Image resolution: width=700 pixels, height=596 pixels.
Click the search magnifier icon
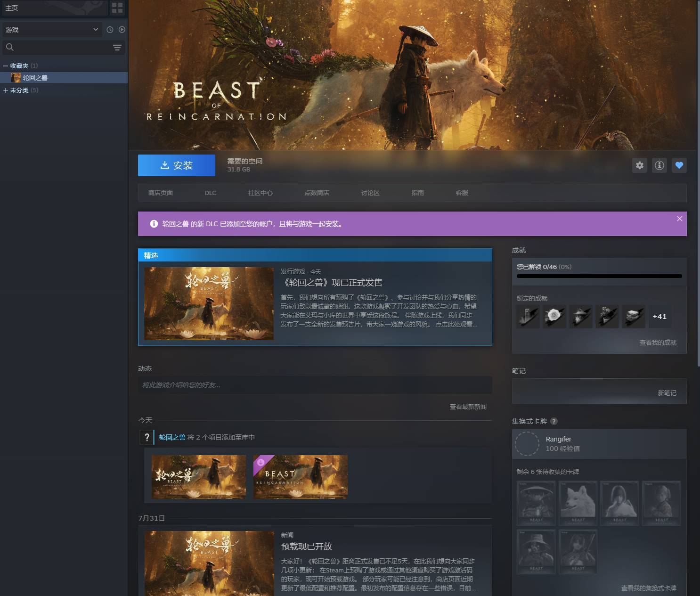[x=10, y=47]
